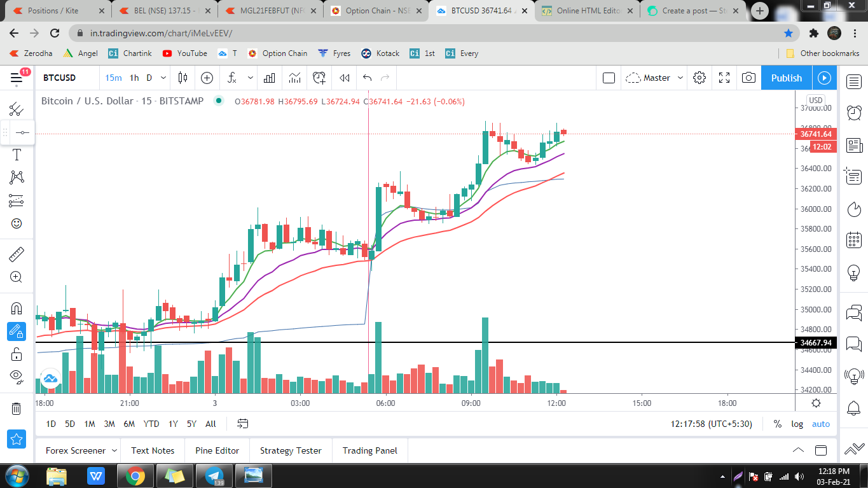Open the Notifications bell panel
The image size is (868, 488).
pos(854,408)
